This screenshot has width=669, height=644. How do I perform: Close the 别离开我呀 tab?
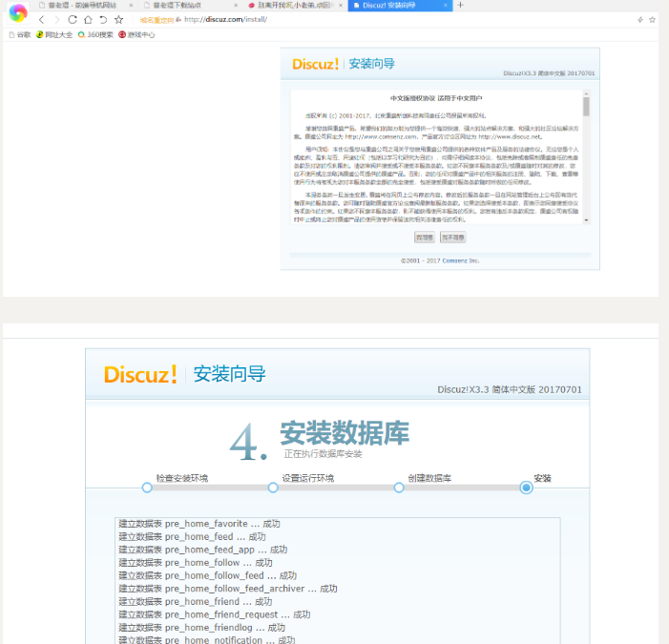click(x=341, y=6)
